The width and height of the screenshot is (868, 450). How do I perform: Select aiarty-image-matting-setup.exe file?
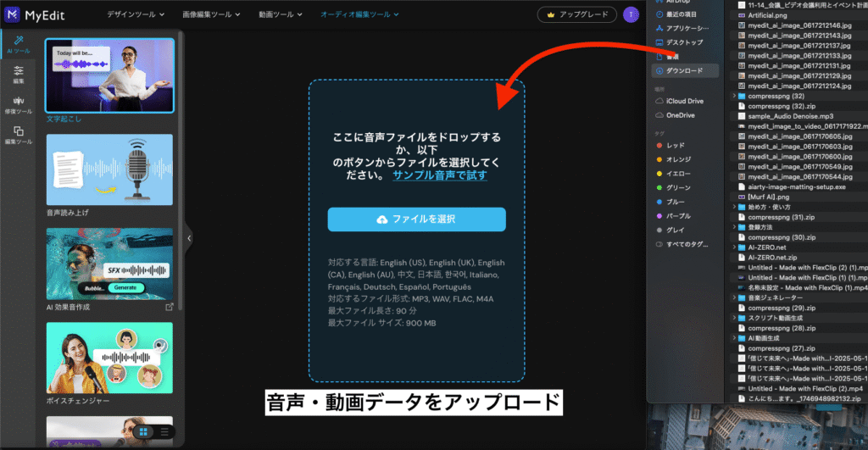(797, 187)
